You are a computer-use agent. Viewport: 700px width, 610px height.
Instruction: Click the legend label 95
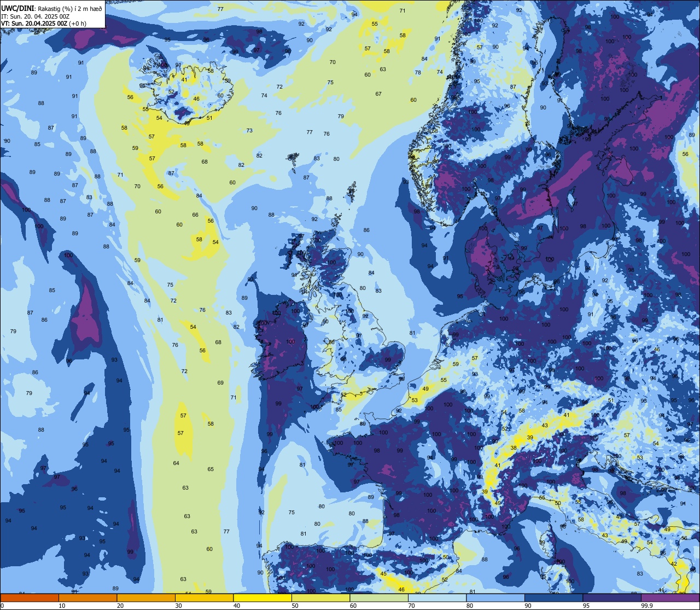[x=586, y=606]
